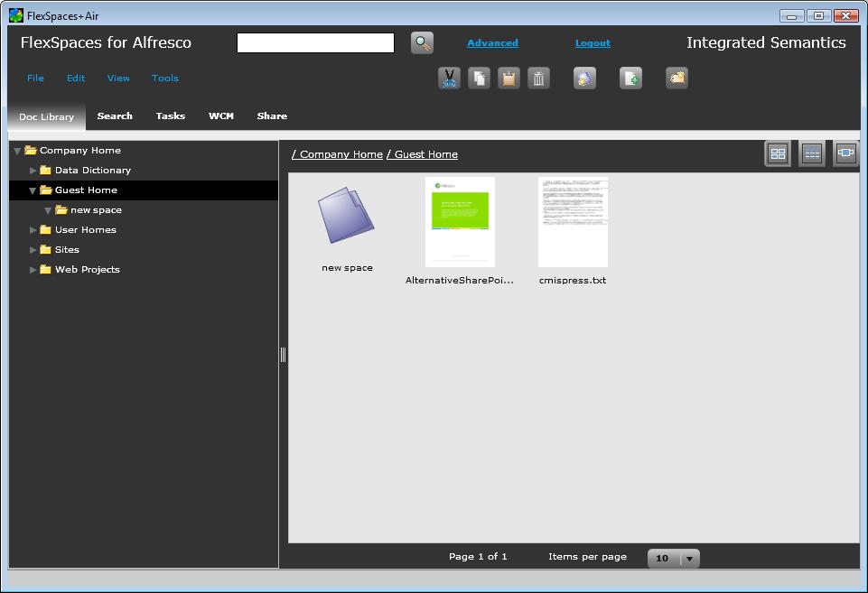Click the tags icon in toolbar
The image size is (868, 593).
pyautogui.click(x=677, y=79)
